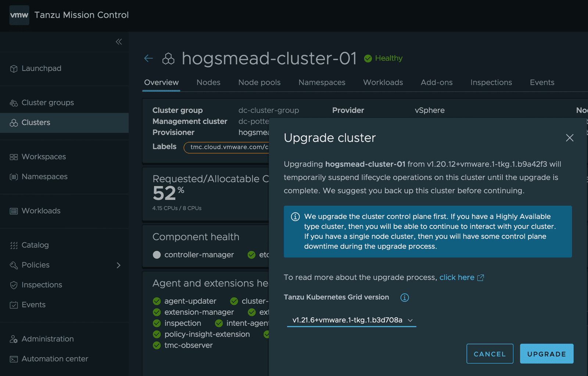Viewport: 588px width, 376px height.
Task: Select the Cluster groups sidebar icon
Action: click(14, 103)
